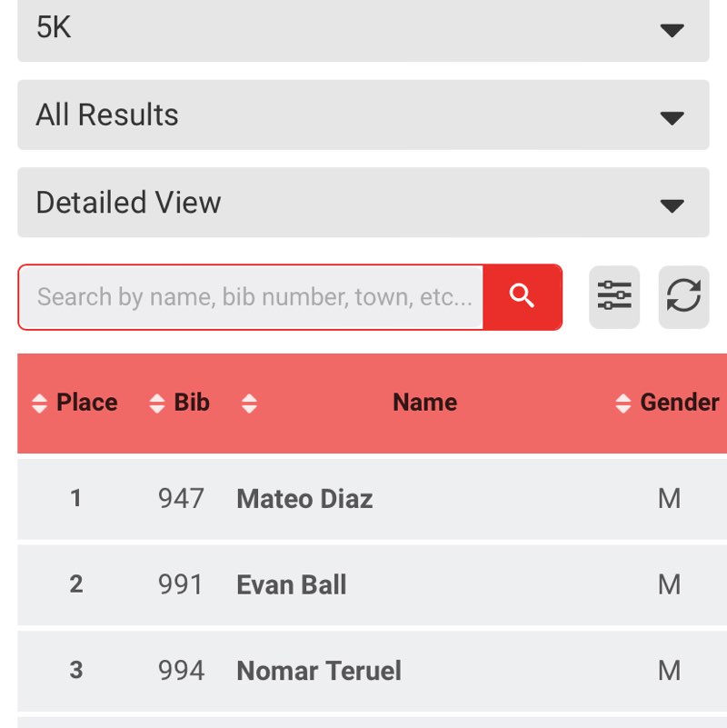This screenshot has width=727, height=728.
Task: Click the refresh results icon
Action: tap(683, 296)
